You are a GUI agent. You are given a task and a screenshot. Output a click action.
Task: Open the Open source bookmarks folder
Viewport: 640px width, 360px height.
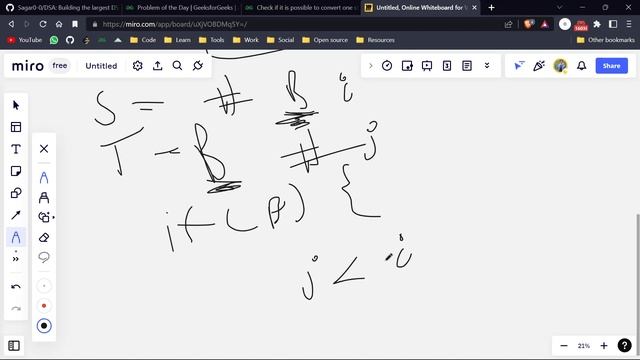point(325,40)
